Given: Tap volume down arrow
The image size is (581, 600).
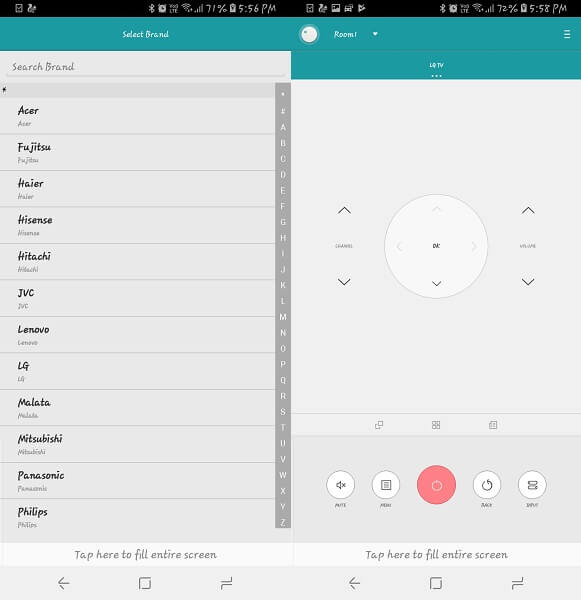Looking at the screenshot, I should 528,282.
